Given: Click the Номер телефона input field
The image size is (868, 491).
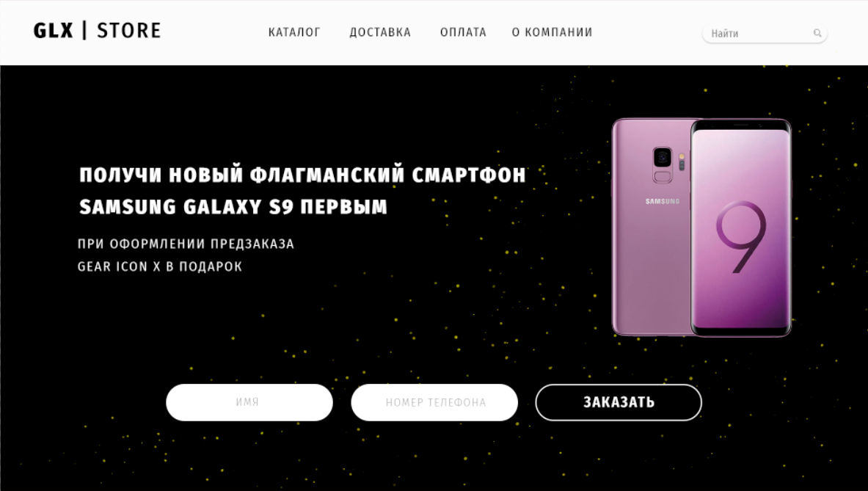Looking at the screenshot, I should (x=434, y=402).
